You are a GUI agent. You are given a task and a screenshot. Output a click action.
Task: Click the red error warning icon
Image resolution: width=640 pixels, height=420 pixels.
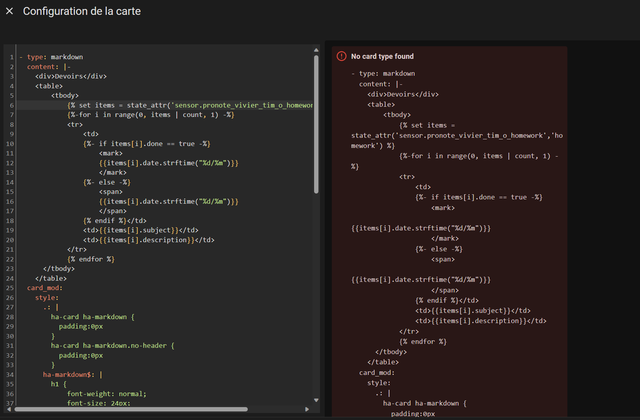click(341, 56)
